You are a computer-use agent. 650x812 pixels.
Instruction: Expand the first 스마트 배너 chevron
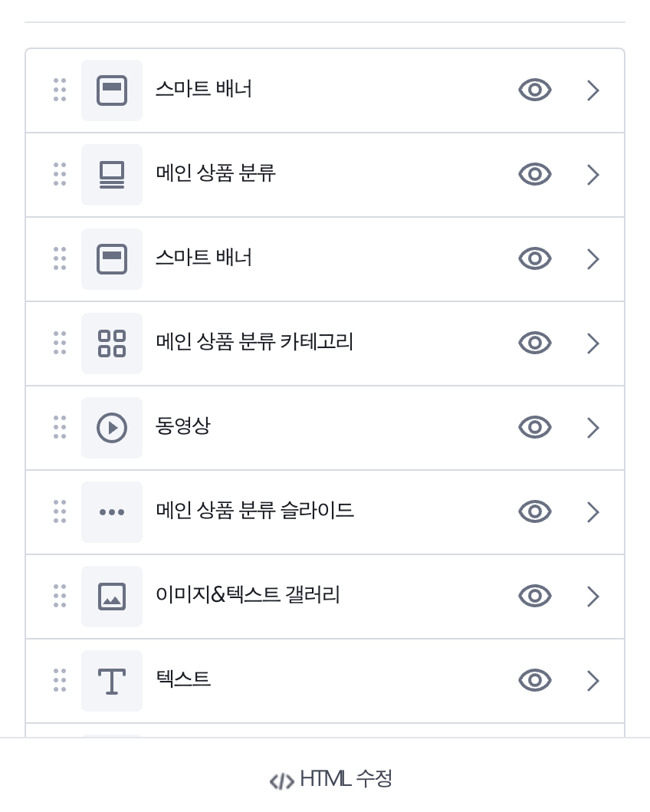click(x=593, y=90)
